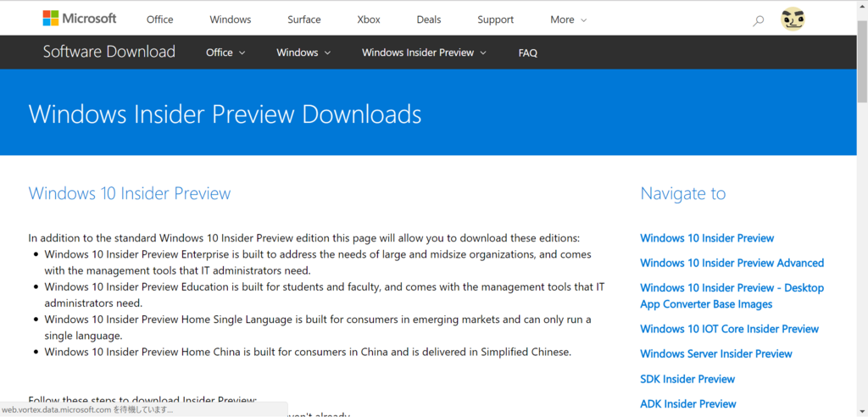The height and width of the screenshot is (417, 868).
Task: Click the Education edition bullet text
Action: coord(325,295)
